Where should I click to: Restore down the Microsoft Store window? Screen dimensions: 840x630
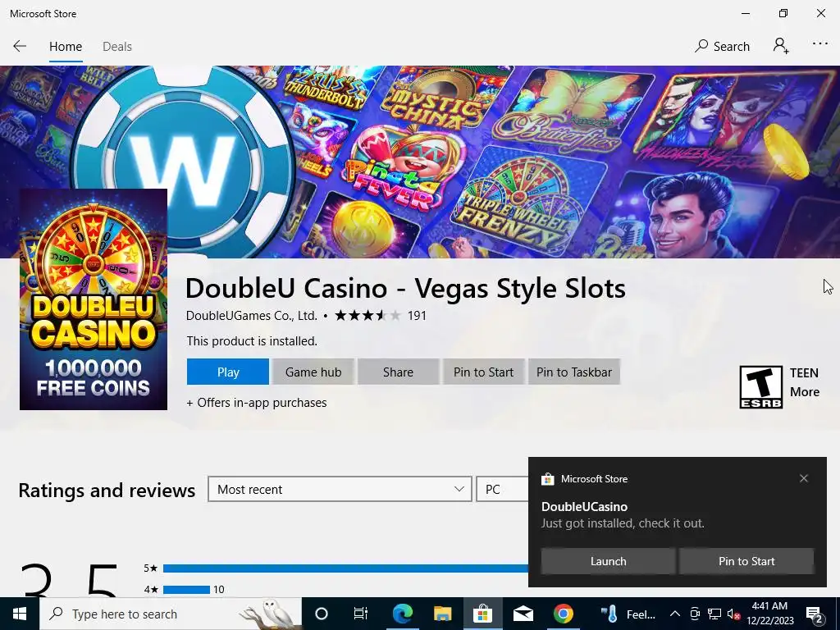[783, 13]
